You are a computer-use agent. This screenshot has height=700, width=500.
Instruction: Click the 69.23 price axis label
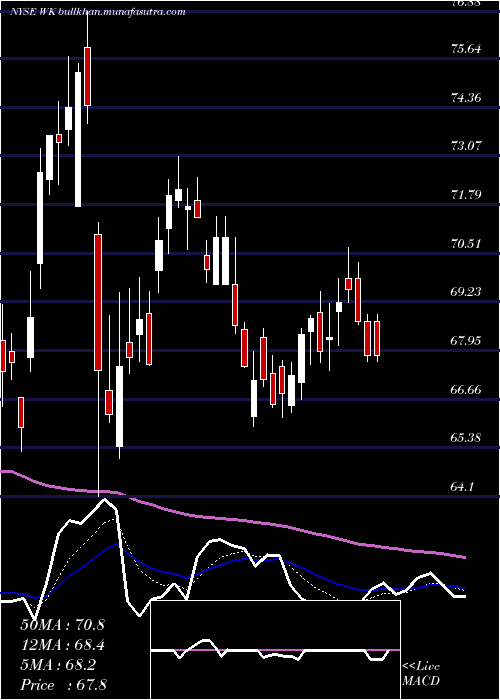pos(466,292)
